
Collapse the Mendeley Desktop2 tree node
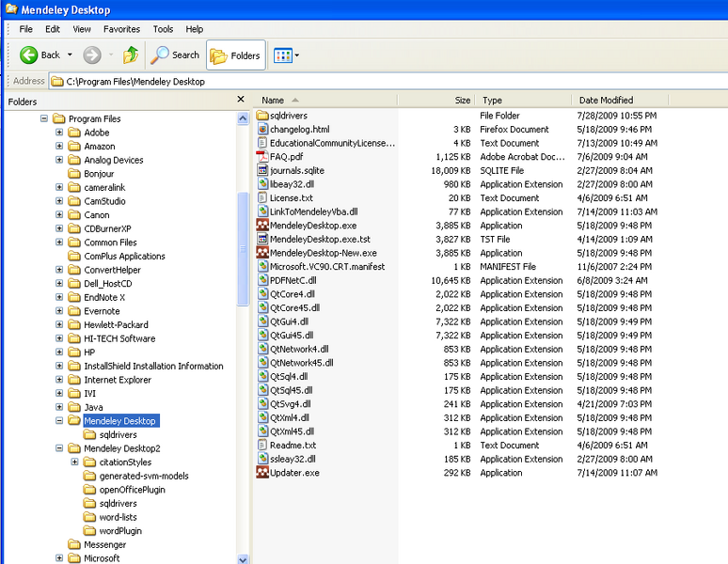point(59,448)
